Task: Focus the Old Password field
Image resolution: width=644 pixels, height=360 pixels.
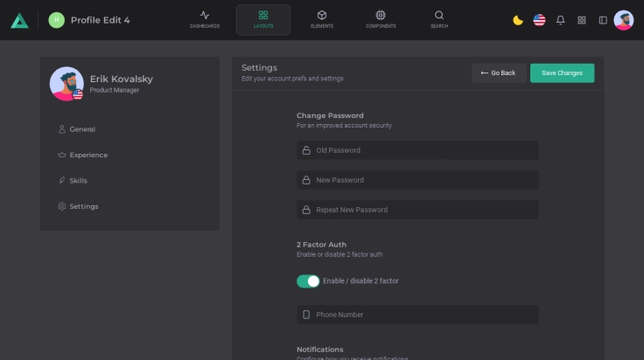Action: point(417,150)
